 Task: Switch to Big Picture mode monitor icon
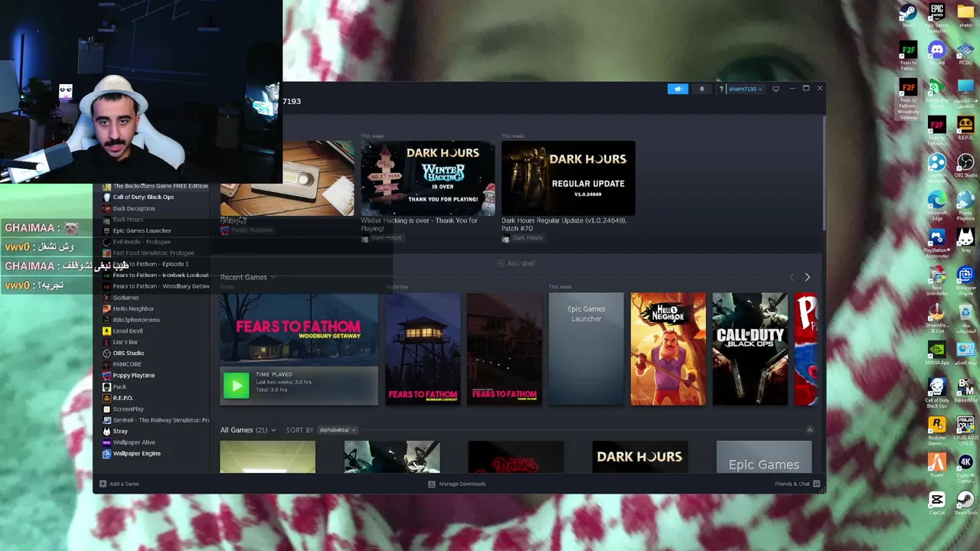[776, 89]
